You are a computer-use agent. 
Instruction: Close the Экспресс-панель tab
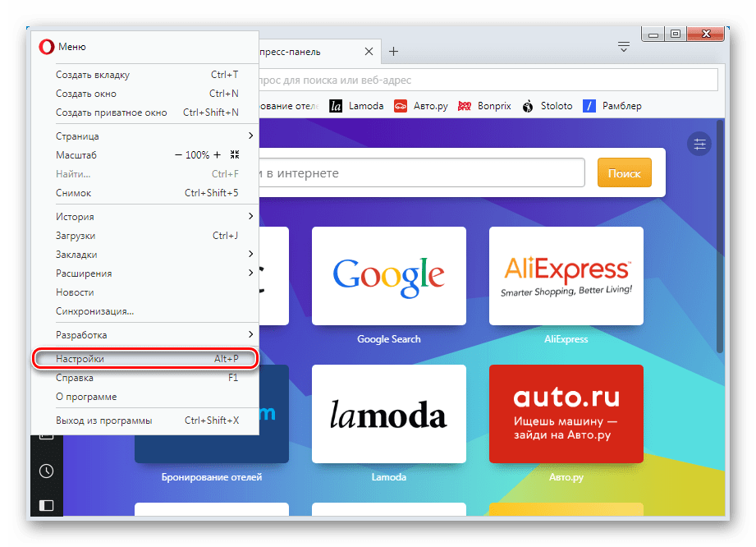(x=369, y=52)
